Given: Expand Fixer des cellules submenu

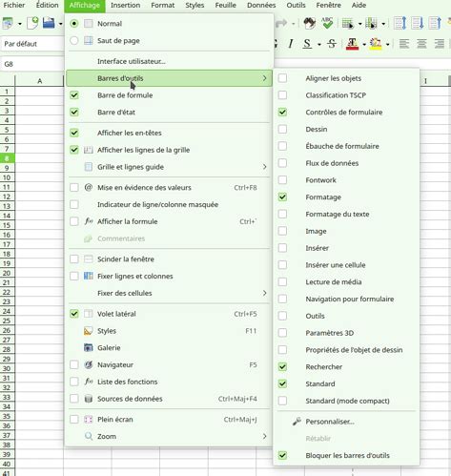Looking at the screenshot, I should click(264, 293).
